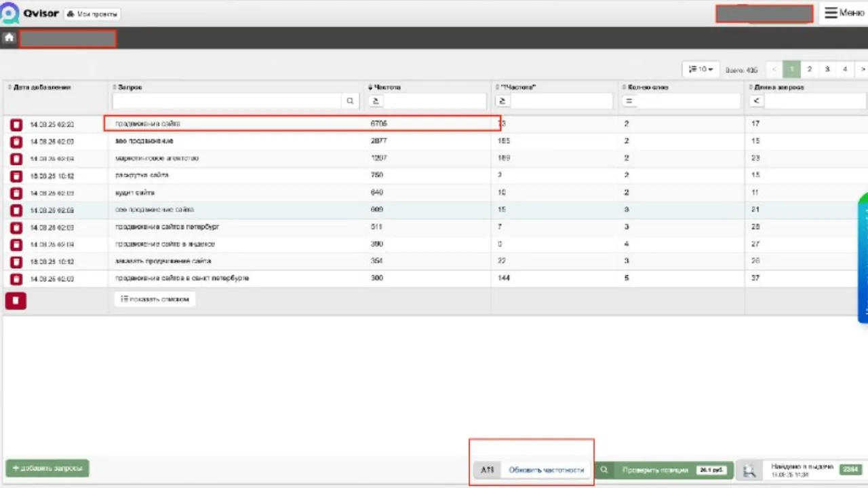Open the = operator selector under Кол-во слов
The image size is (868, 488).
tap(629, 101)
